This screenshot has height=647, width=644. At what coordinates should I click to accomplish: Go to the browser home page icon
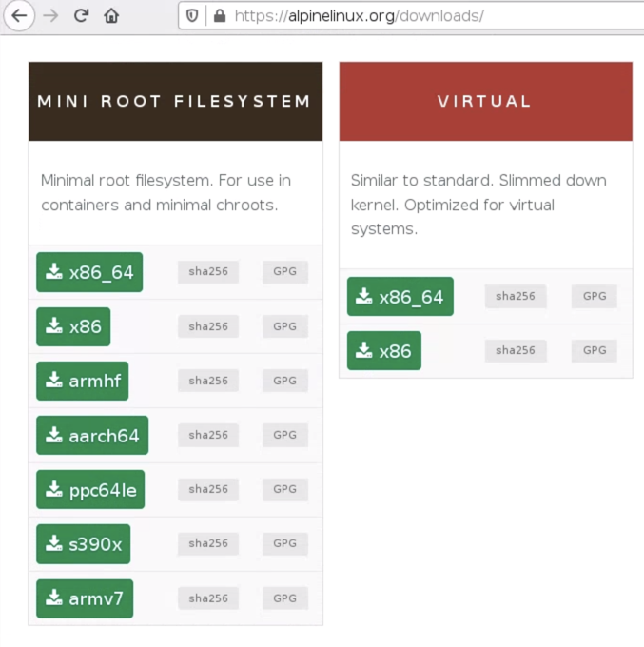pos(111,16)
